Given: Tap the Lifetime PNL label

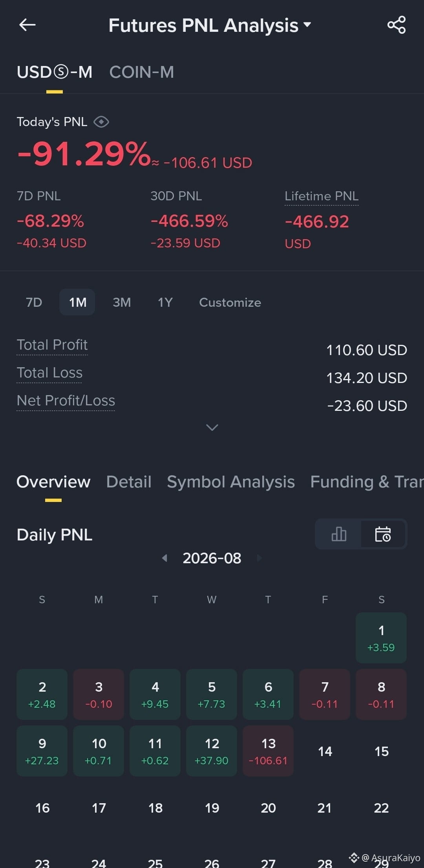Looking at the screenshot, I should pyautogui.click(x=322, y=196).
